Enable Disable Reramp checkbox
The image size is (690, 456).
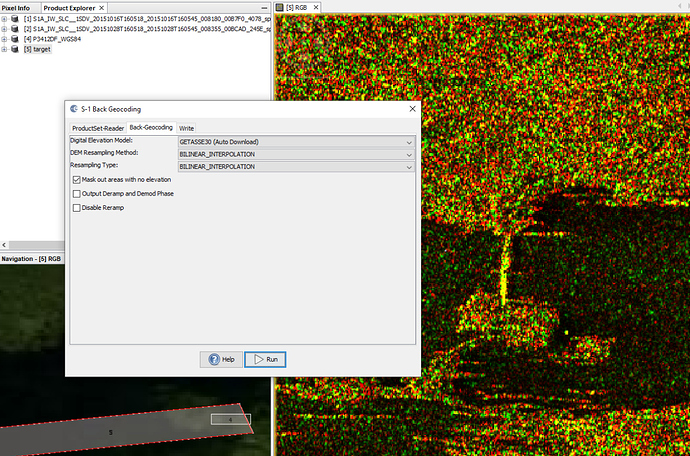tap(77, 208)
